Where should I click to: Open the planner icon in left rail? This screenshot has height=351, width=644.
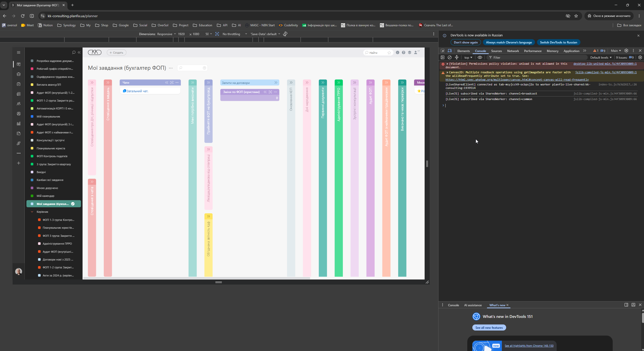(x=18, y=64)
